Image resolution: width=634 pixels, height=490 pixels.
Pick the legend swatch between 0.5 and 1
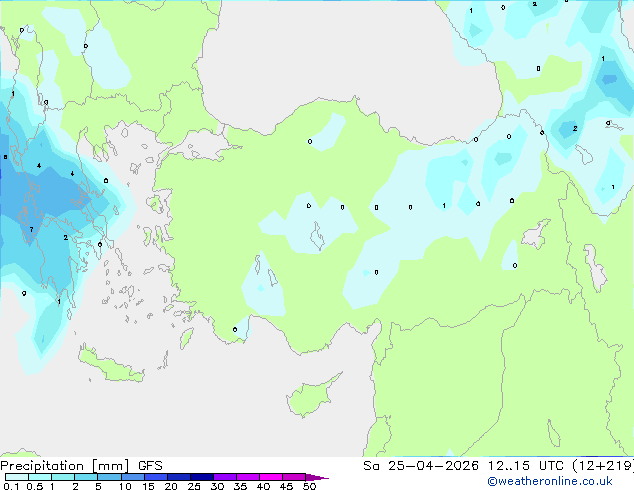(40, 477)
